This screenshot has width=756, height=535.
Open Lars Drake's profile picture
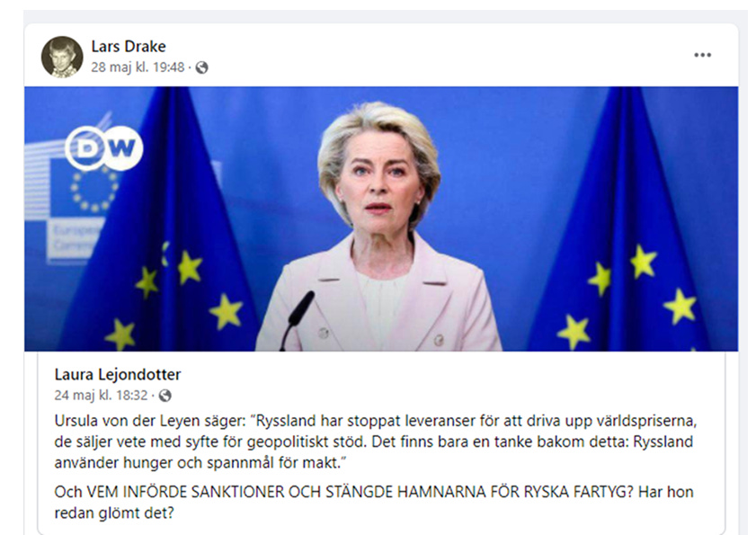click(62, 57)
